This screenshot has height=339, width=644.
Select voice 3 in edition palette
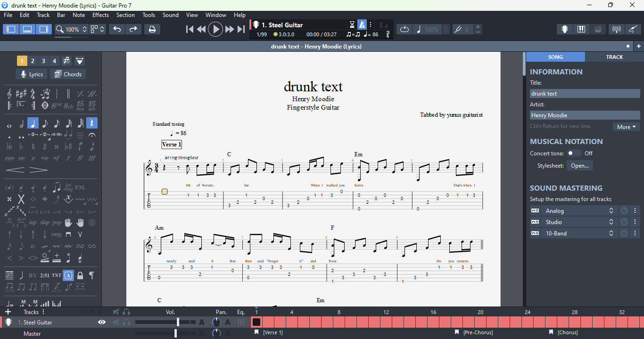pyautogui.click(x=43, y=61)
